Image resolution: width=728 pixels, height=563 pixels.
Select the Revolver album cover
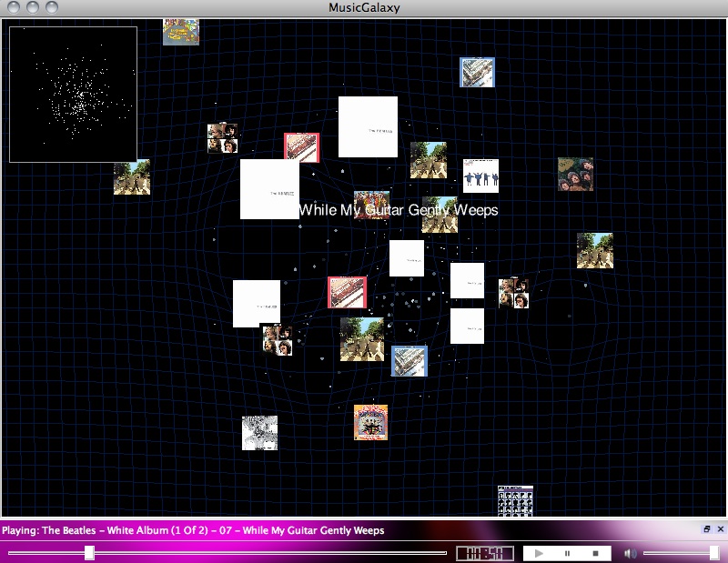coord(259,433)
